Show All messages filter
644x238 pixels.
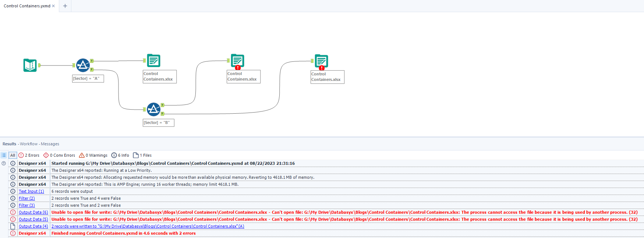13,155
